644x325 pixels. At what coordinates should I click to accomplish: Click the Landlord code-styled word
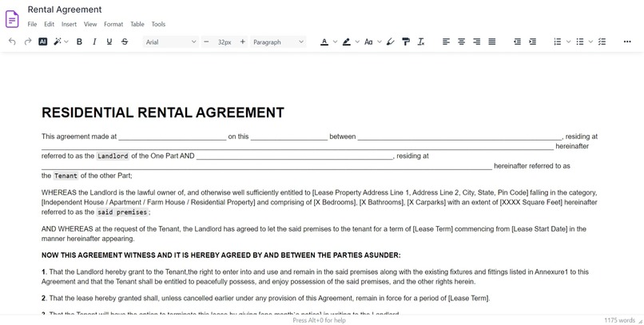(113, 156)
